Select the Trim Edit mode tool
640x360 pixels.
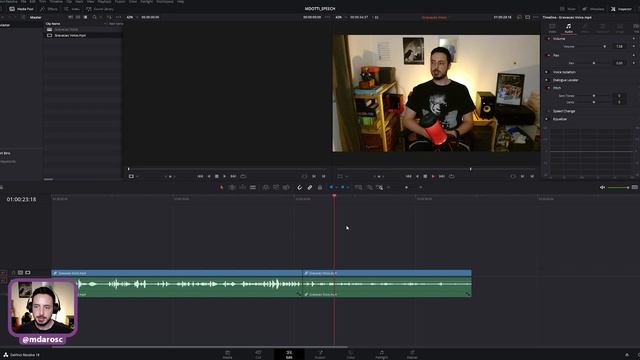(232, 187)
